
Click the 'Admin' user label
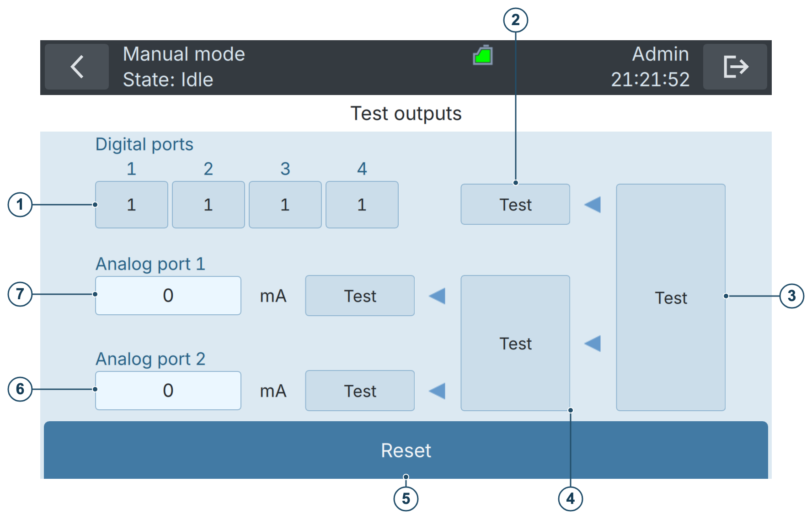click(x=661, y=54)
